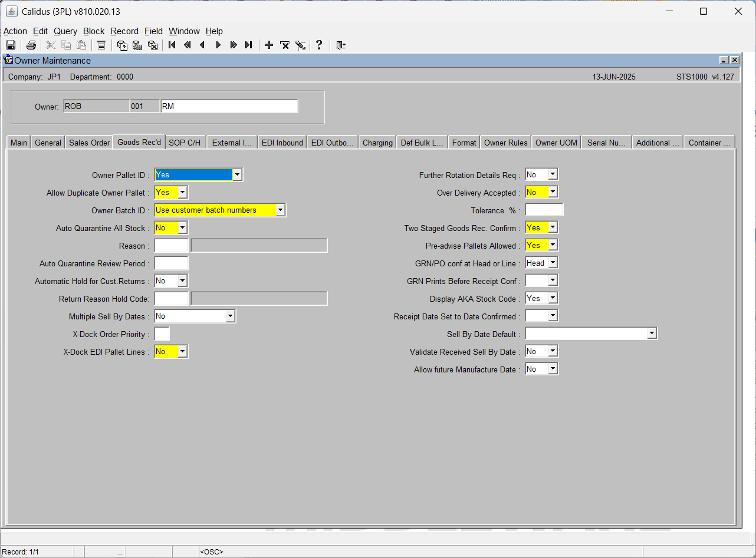Click the Help question mark icon
This screenshot has width=756, height=558.
coord(319,45)
